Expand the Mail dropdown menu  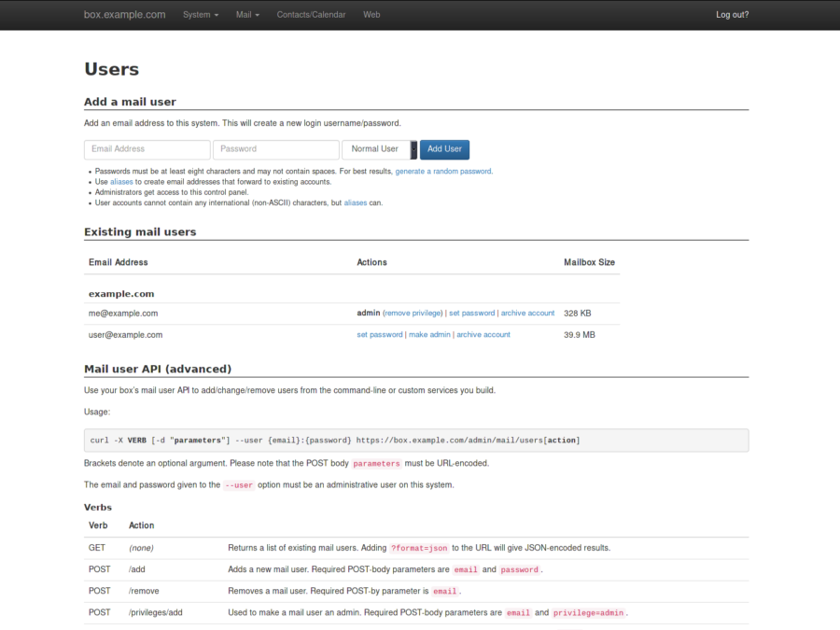coord(247,15)
